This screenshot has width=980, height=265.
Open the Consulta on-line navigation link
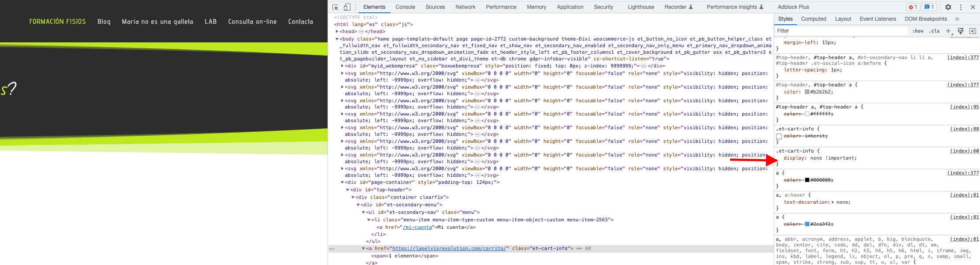click(253, 22)
